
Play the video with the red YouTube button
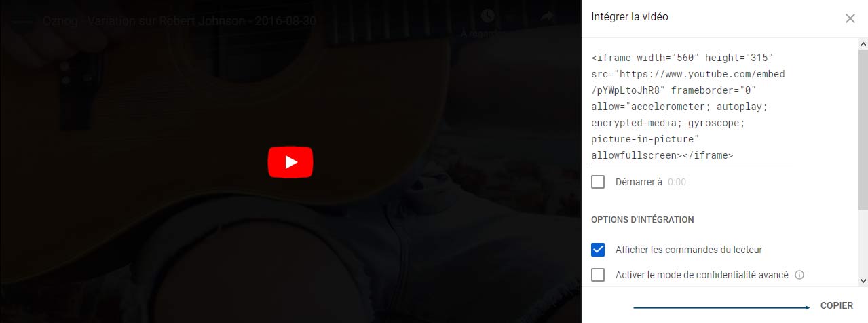coord(290,162)
